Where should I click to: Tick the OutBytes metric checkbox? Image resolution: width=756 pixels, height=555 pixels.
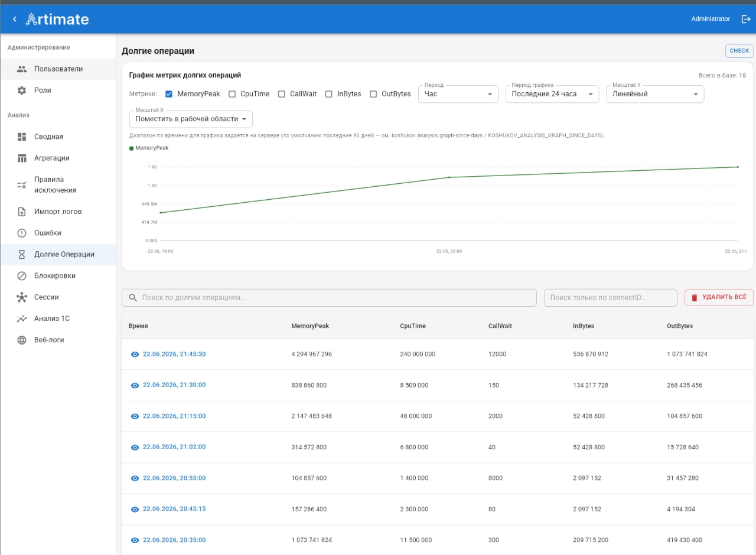(x=373, y=94)
